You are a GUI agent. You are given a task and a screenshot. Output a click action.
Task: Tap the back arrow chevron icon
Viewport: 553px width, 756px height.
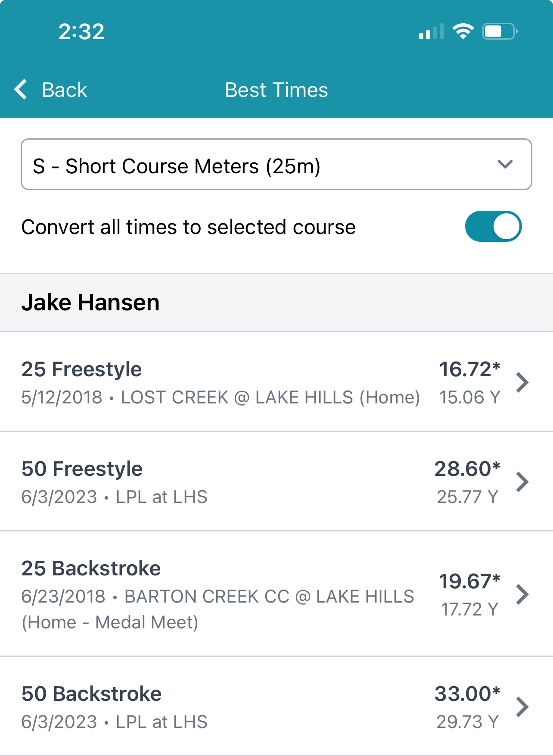21,90
